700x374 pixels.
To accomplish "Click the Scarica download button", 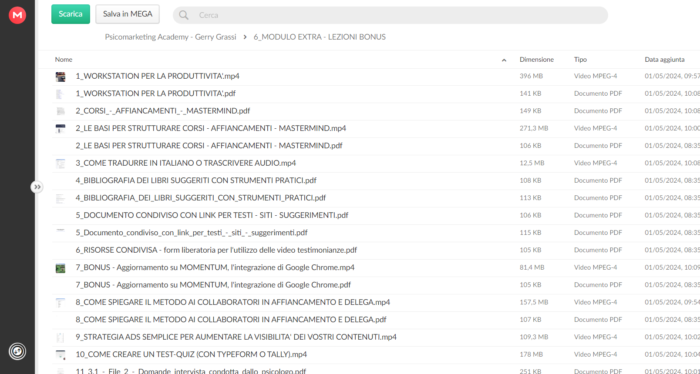I will [x=71, y=14].
